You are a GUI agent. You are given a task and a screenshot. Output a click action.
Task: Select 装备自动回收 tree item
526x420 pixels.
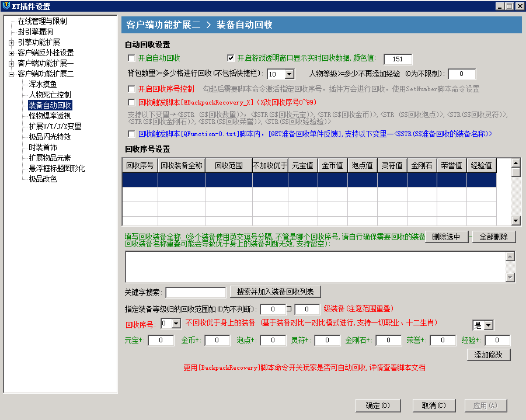point(50,105)
